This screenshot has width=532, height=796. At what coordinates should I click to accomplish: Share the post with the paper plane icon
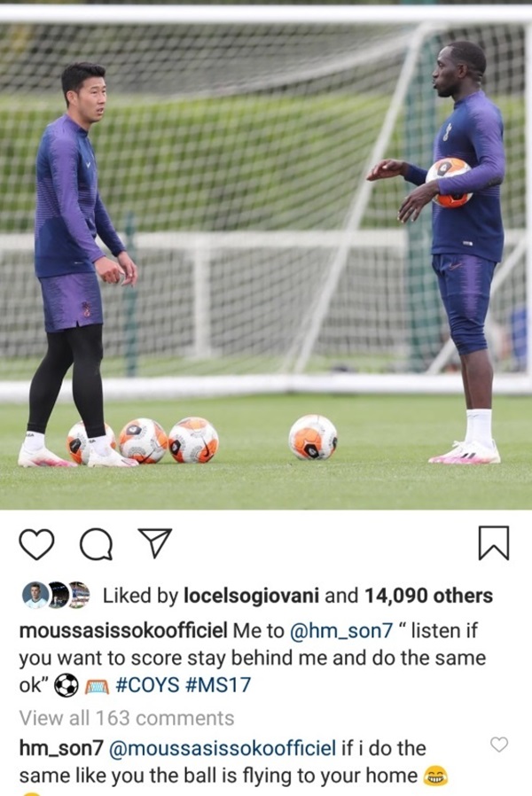pyautogui.click(x=155, y=543)
